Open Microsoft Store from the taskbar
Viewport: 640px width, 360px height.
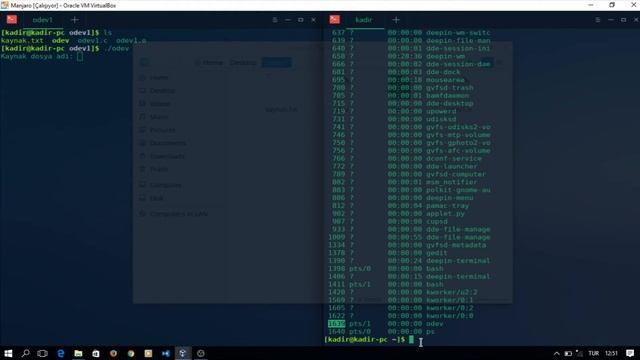tap(96, 353)
